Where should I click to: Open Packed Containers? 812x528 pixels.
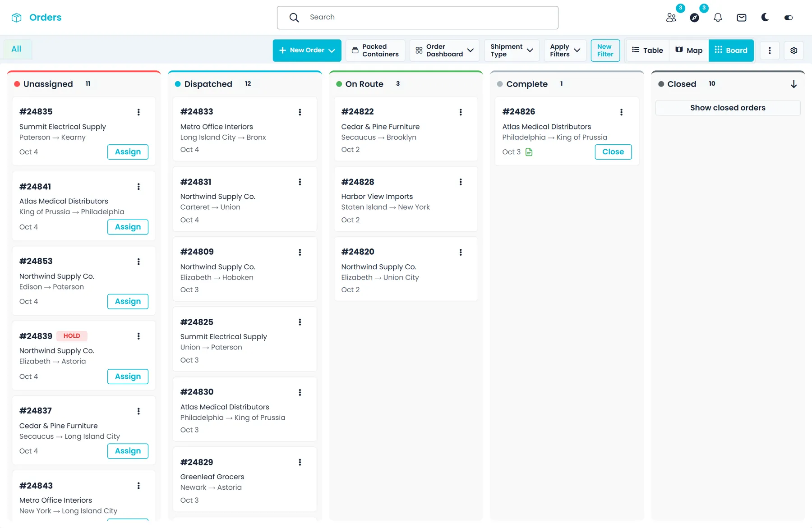(375, 51)
